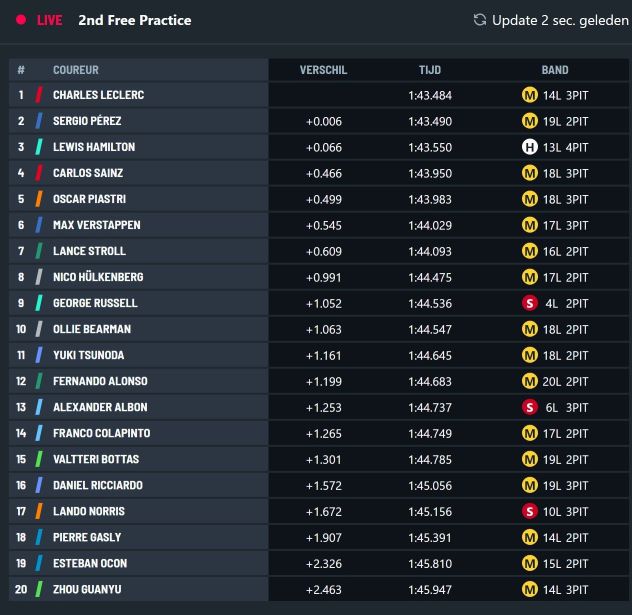
Task: Click Valtteri Bottas's green team color stripe
Action: point(39,459)
